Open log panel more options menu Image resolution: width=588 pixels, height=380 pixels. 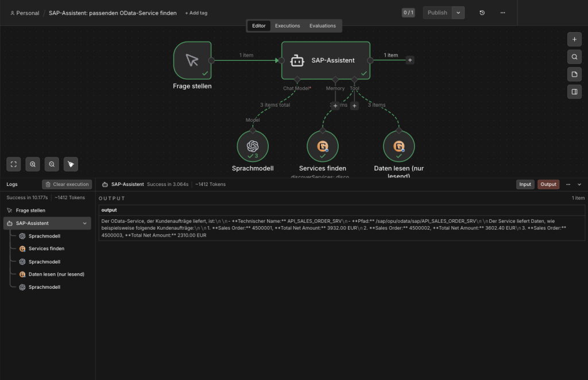(568, 184)
